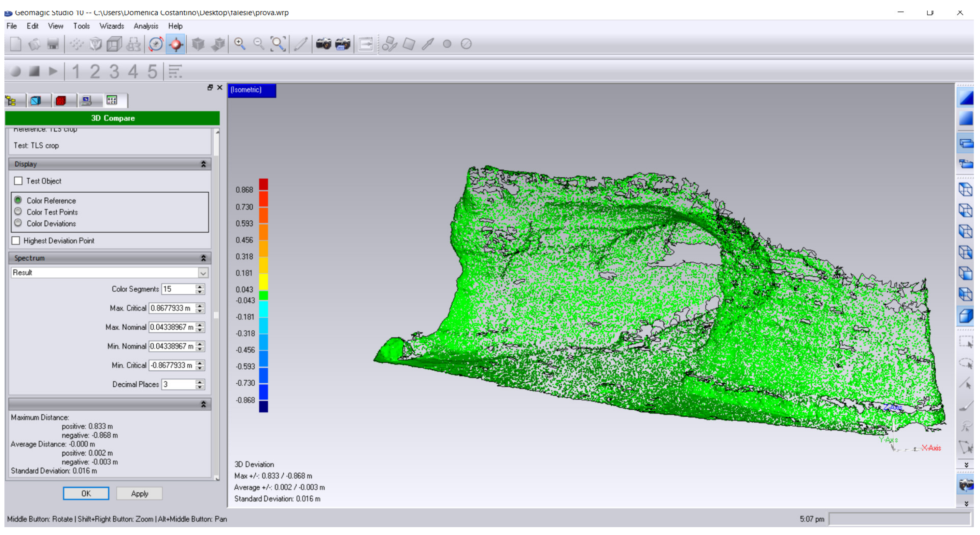Click the fit-to-view zoom icon

coord(279,44)
